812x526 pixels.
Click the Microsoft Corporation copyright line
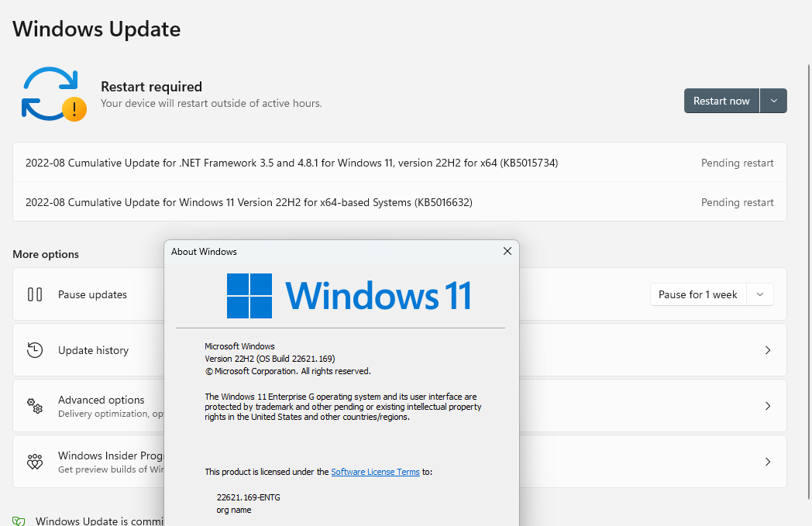(x=287, y=371)
